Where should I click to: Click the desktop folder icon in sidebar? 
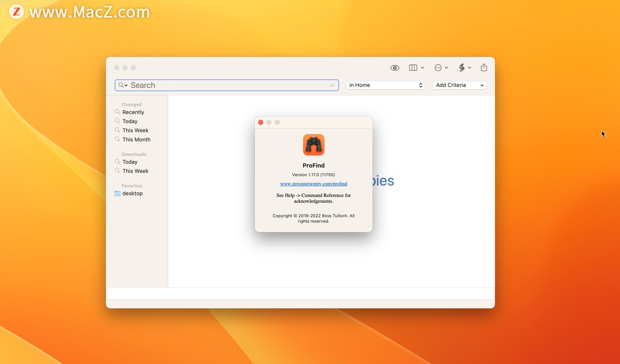click(x=117, y=193)
